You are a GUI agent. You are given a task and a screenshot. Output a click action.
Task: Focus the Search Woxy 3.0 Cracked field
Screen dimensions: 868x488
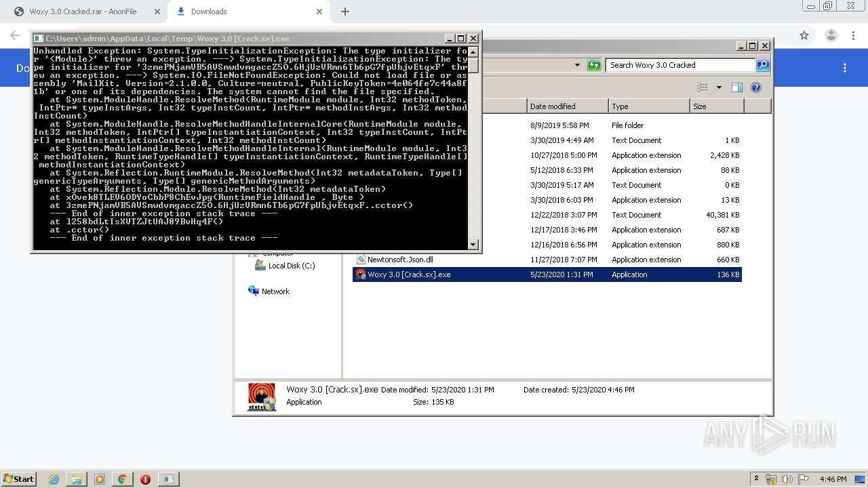click(680, 65)
